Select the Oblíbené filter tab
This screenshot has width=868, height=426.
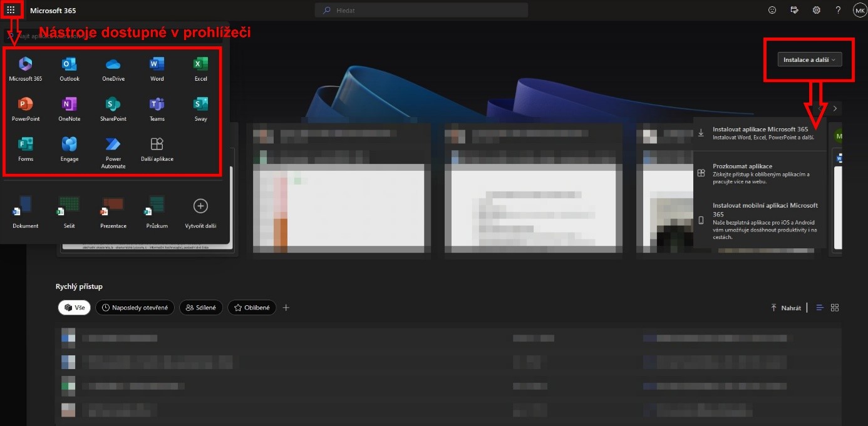[x=252, y=308]
